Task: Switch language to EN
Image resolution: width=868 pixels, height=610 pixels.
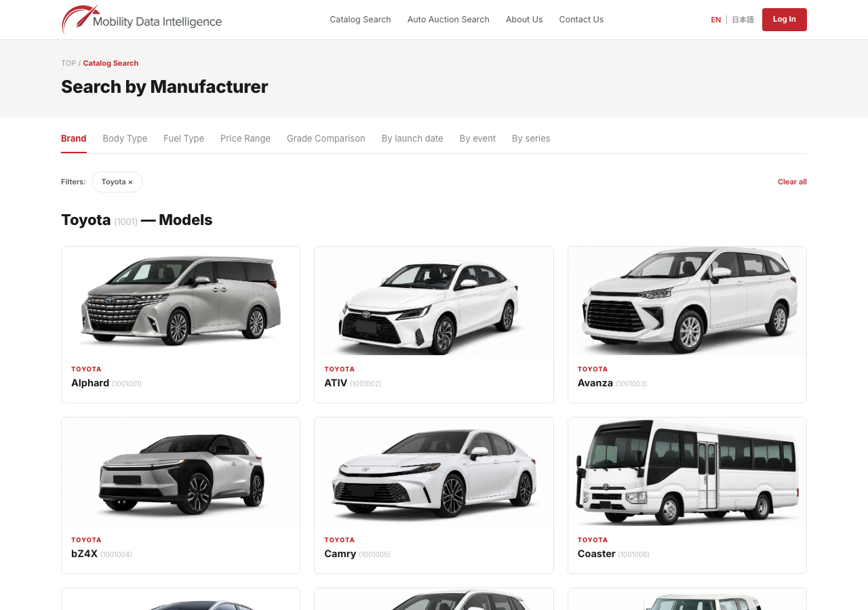Action: pos(716,20)
